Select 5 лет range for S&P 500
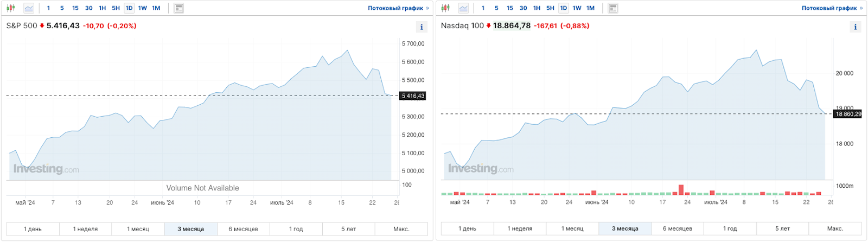This screenshot has width=868, height=242. click(349, 229)
